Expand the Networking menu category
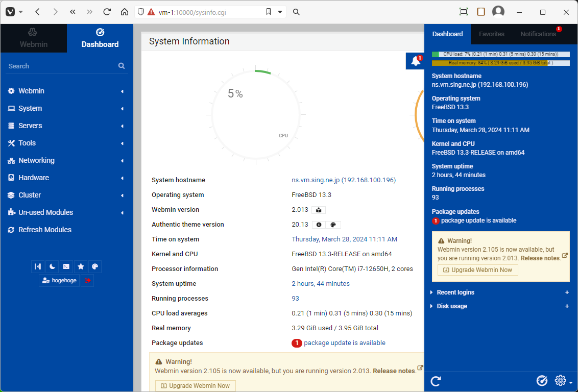The image size is (578, 392). click(x=66, y=160)
